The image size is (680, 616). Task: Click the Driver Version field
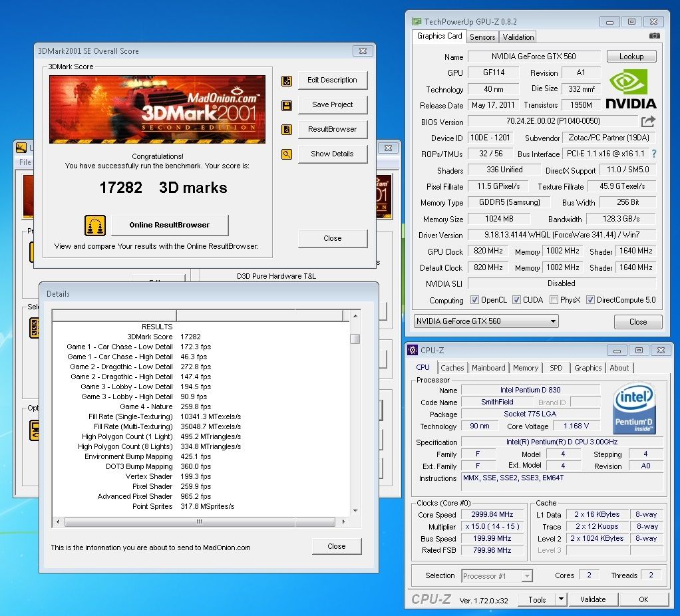[562, 235]
